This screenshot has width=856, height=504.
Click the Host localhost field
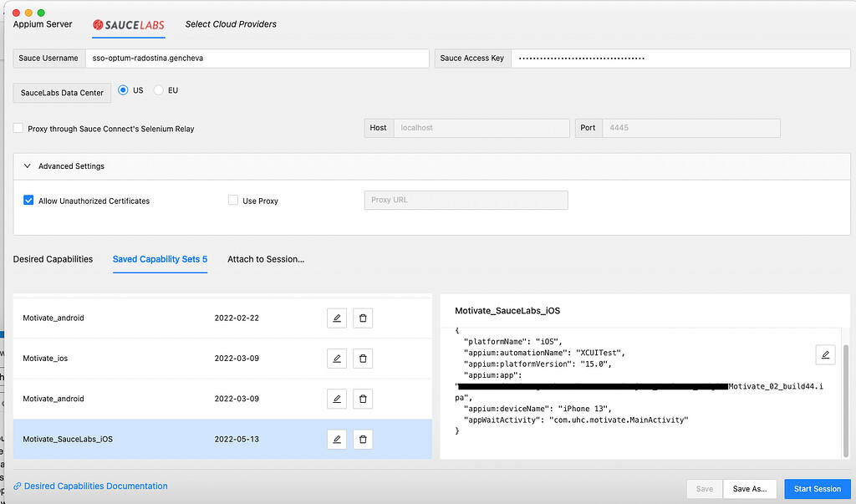pos(481,128)
